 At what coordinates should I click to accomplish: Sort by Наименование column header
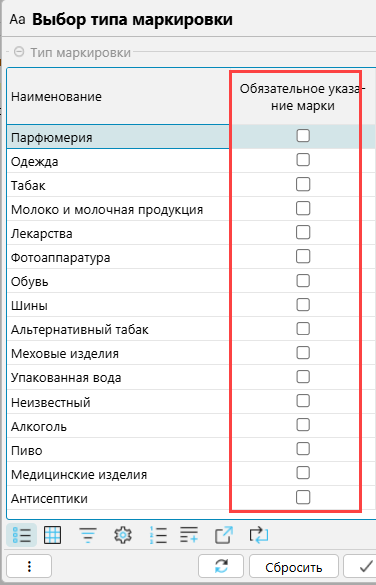click(56, 97)
